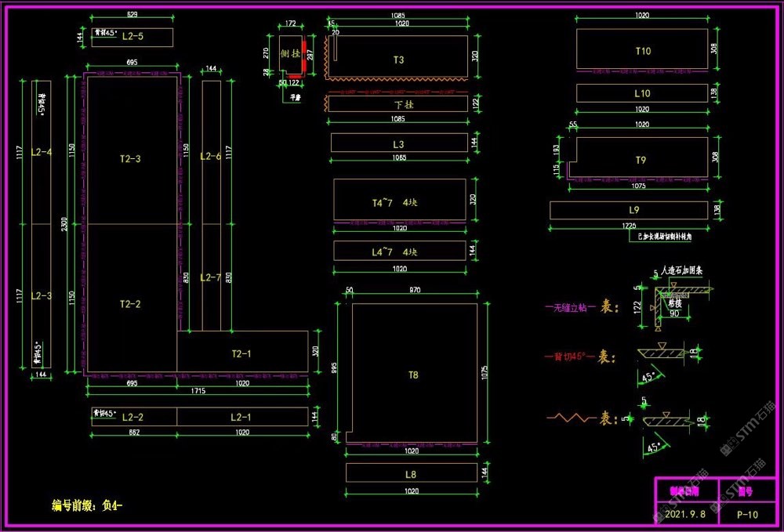The width and height of the screenshot is (784, 532).
Task: Click the L2-5 strip label
Action: point(133,36)
